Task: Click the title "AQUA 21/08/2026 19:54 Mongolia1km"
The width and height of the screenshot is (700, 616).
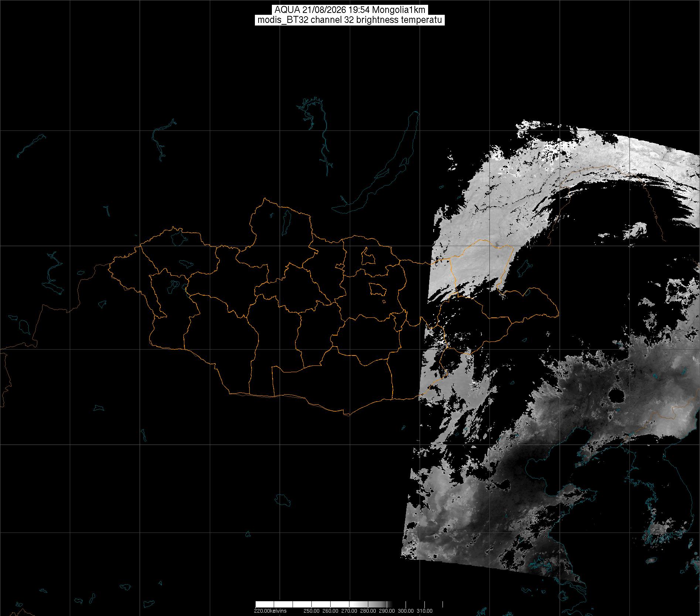Action: pyautogui.click(x=350, y=10)
